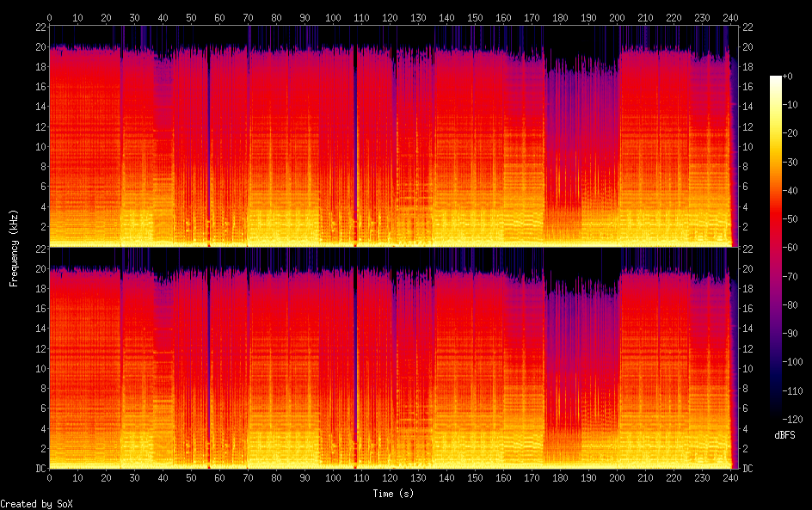Click the 60 tick on the top time axis
Screen dimensions: 812x510
click(x=219, y=17)
